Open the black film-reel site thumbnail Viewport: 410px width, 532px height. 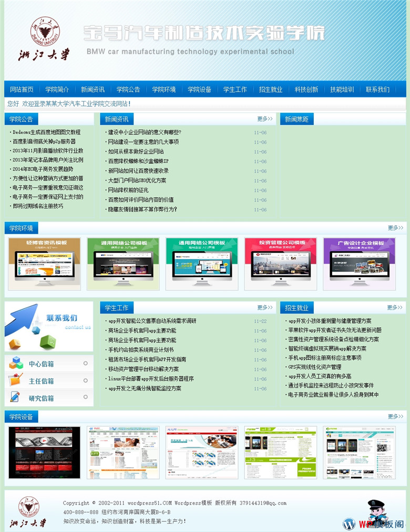(44, 453)
